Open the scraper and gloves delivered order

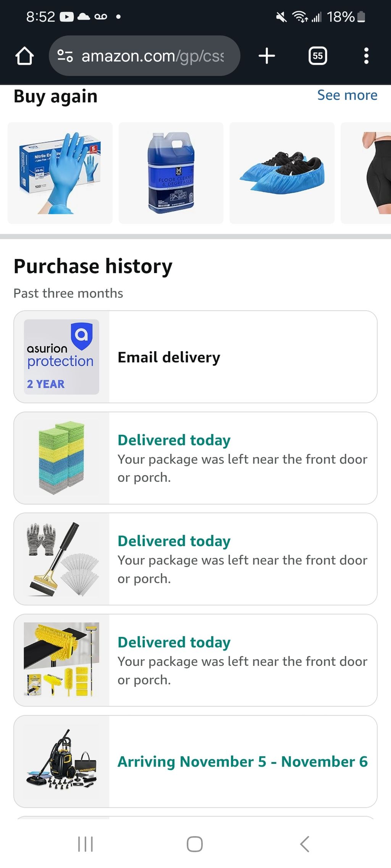[x=243, y=559]
